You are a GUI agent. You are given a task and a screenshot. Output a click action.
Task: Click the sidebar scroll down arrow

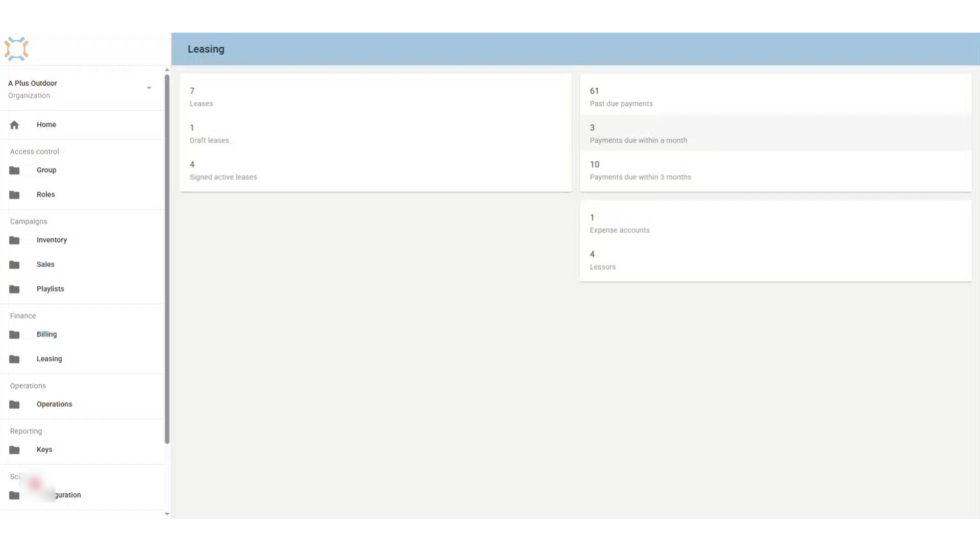click(x=167, y=514)
